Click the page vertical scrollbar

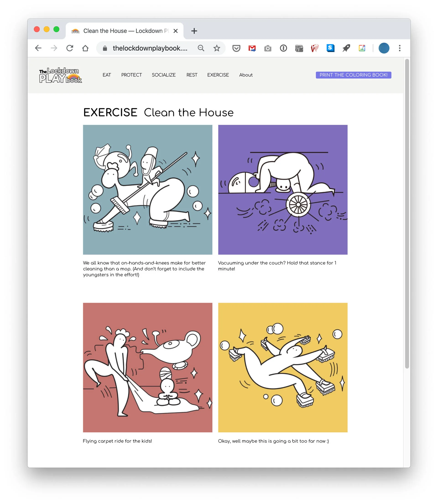click(x=407, y=213)
